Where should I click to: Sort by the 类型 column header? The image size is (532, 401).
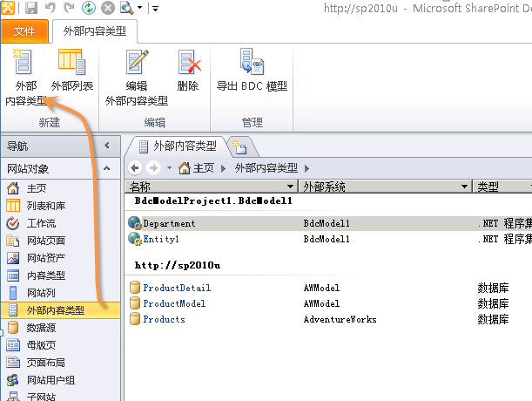click(x=488, y=187)
